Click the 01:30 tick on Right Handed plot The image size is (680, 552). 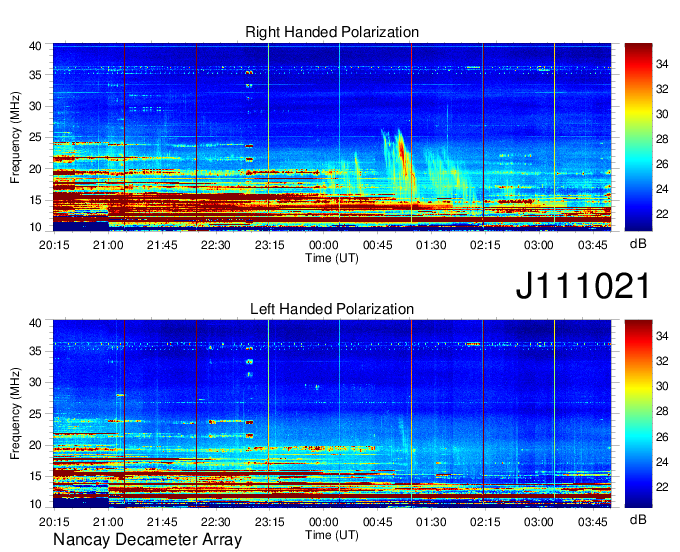431,245
